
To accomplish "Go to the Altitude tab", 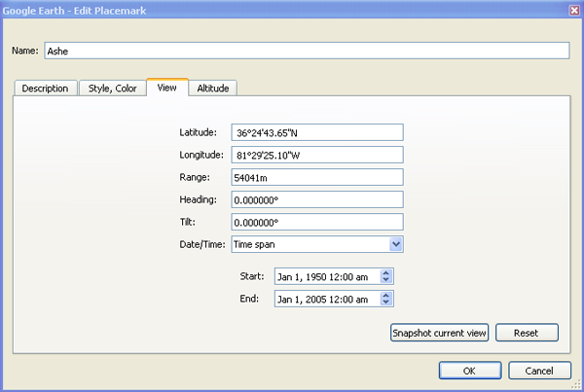I will click(213, 89).
